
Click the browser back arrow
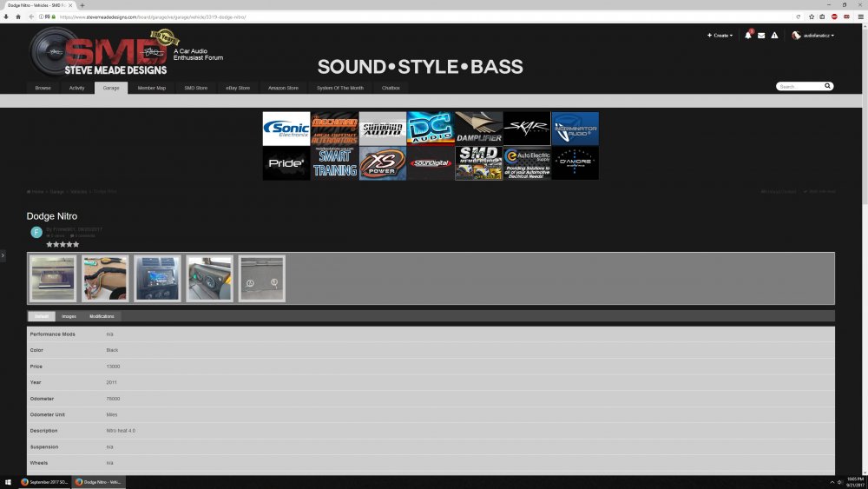click(x=31, y=17)
